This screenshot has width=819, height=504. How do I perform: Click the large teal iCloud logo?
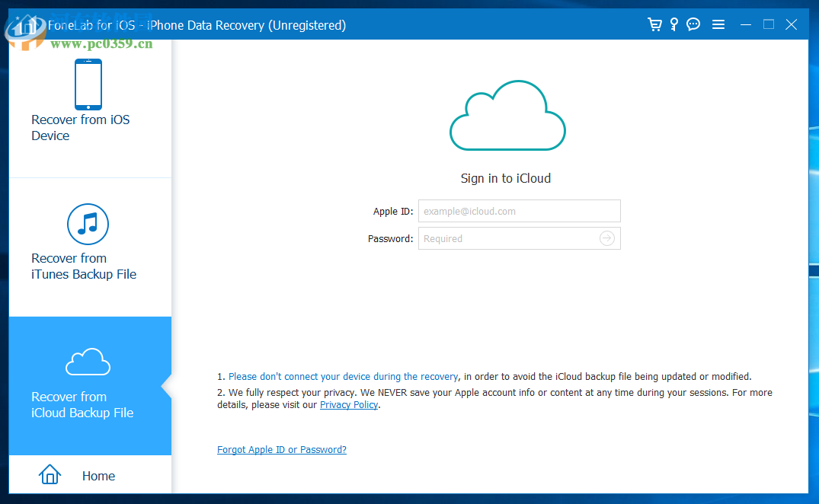(507, 115)
